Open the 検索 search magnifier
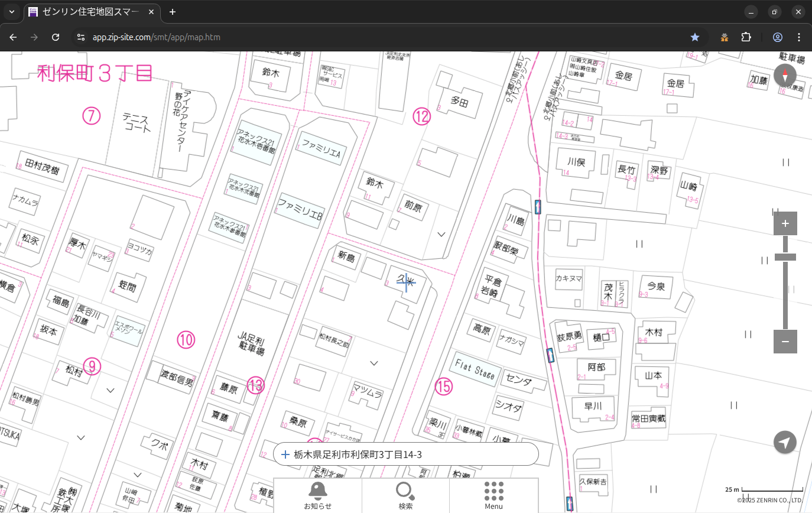812x513 pixels. point(405,495)
